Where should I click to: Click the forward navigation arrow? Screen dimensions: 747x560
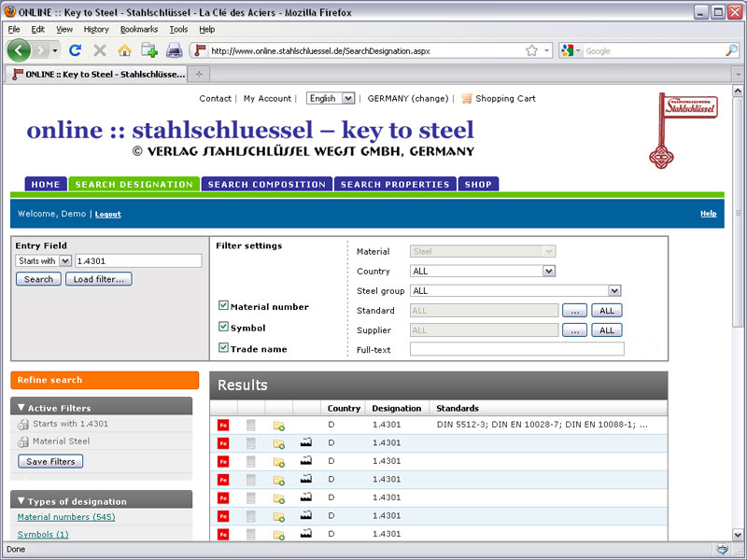(41, 50)
